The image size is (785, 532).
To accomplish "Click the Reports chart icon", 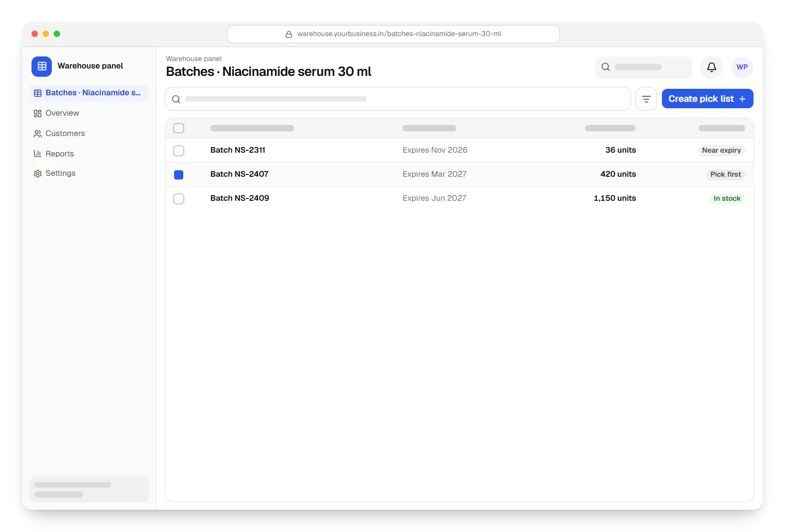I will pyautogui.click(x=37, y=154).
